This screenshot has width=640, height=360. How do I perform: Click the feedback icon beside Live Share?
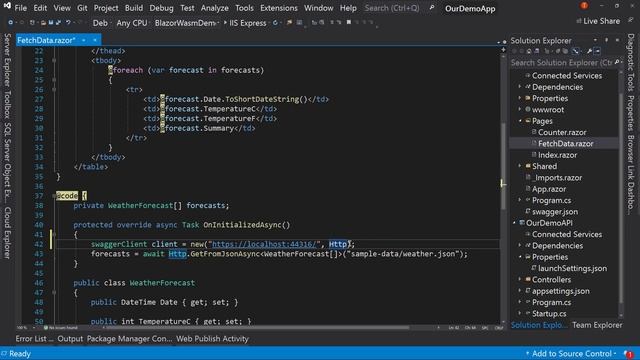[x=631, y=20]
